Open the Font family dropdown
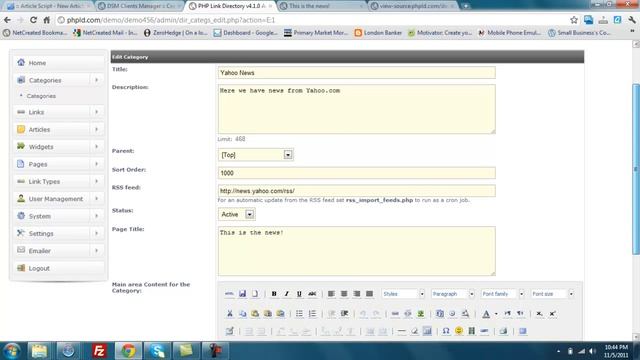The width and height of the screenshot is (640, 360). [x=502, y=294]
